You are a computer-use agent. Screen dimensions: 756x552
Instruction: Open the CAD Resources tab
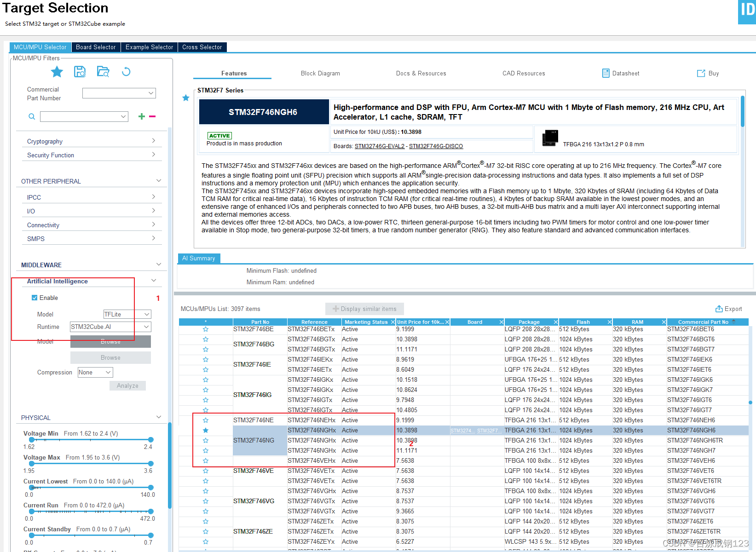[524, 73]
